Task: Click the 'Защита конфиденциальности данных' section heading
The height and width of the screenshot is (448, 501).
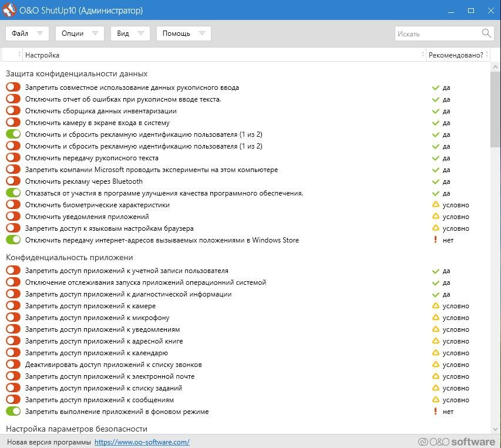Action: [77, 74]
